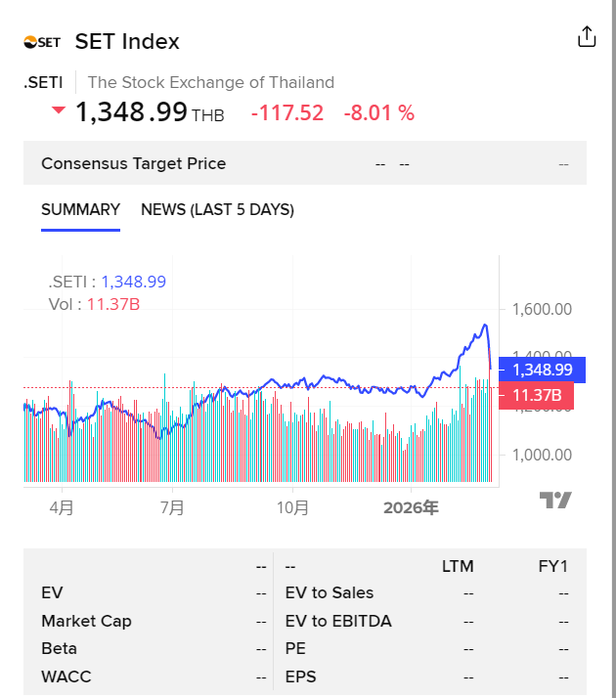Click the red down-triangle price indicator
Screen dimensions: 616x698
[59, 110]
